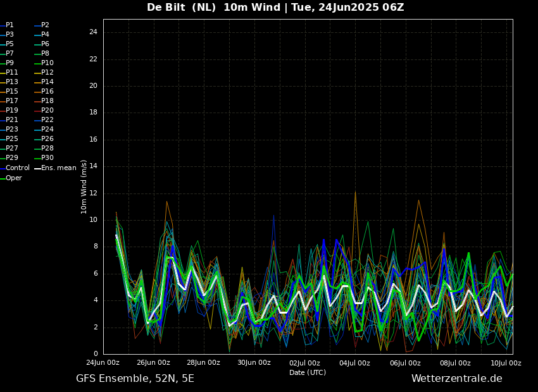The width and height of the screenshot is (538, 392).
Task: Click the 10m Wind (m/s) axis label
Action: point(84,187)
